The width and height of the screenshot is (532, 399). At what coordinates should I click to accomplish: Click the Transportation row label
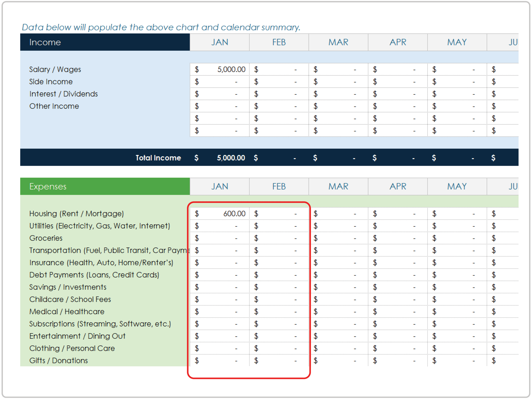click(x=108, y=250)
